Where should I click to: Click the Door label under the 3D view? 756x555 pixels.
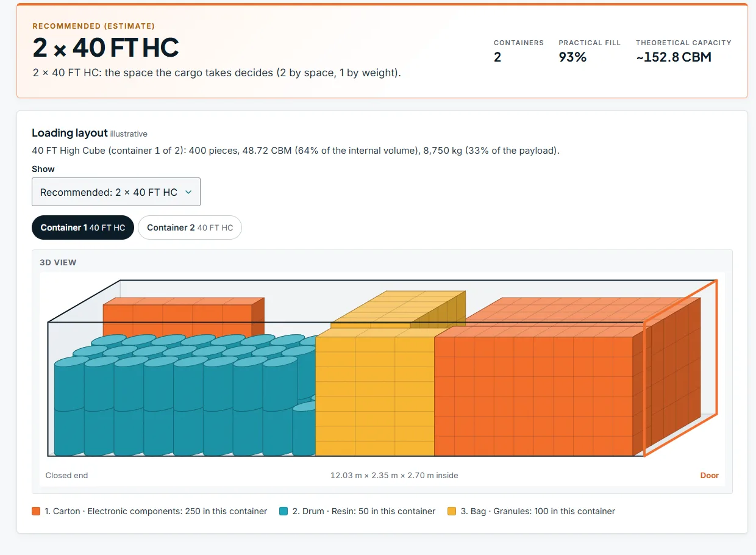[709, 475]
